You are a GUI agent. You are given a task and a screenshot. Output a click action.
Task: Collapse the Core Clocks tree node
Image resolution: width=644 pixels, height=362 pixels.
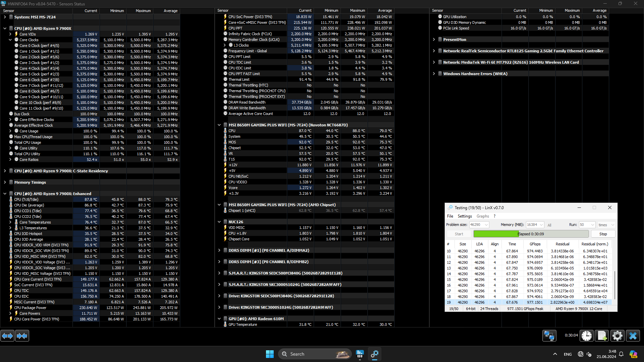(x=10, y=40)
